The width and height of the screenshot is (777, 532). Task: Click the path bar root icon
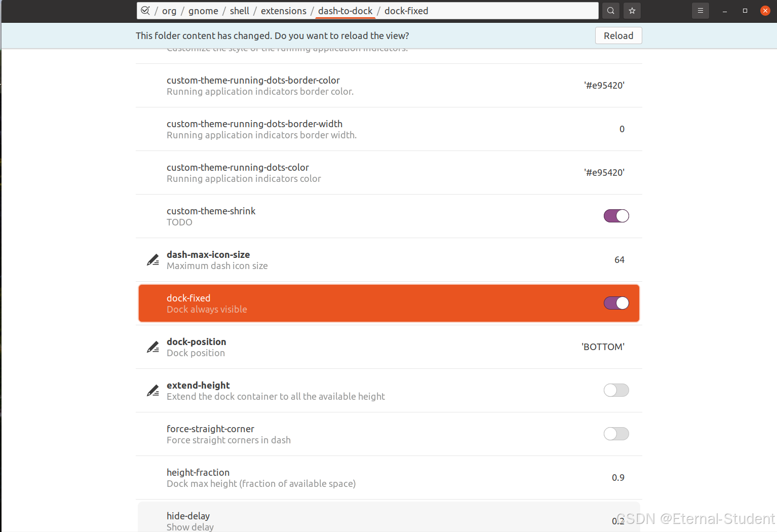145,11
